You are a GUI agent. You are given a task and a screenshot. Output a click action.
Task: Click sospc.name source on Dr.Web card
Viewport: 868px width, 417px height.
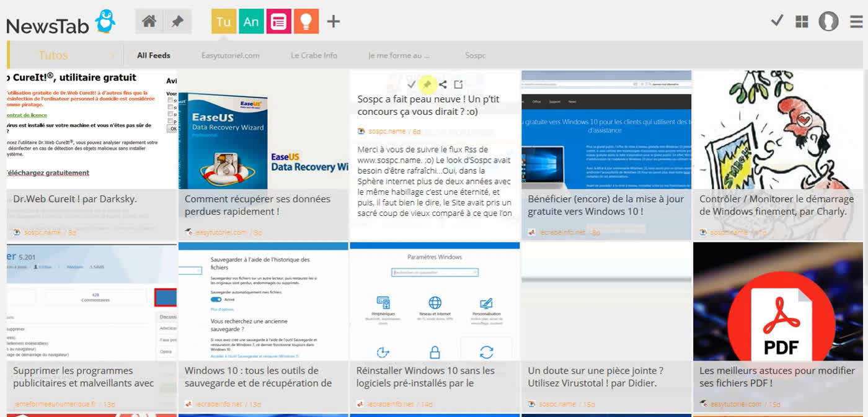pyautogui.click(x=42, y=232)
